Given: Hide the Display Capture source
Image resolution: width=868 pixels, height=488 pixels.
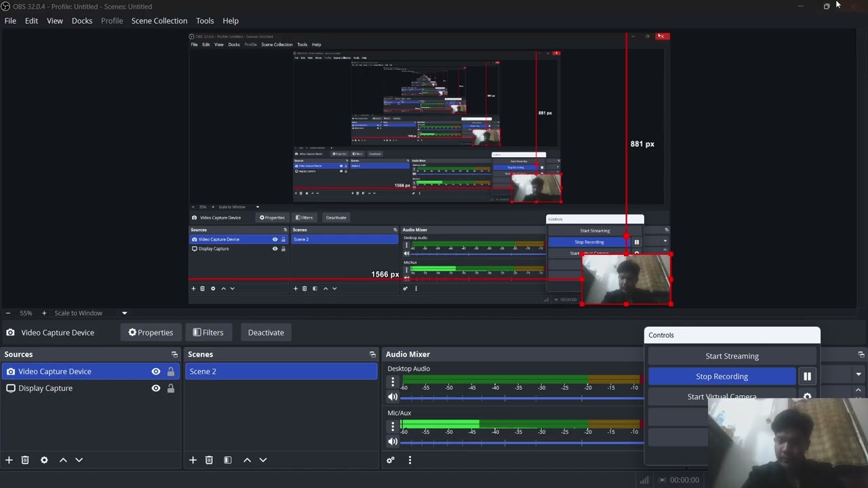Looking at the screenshot, I should pos(156,388).
